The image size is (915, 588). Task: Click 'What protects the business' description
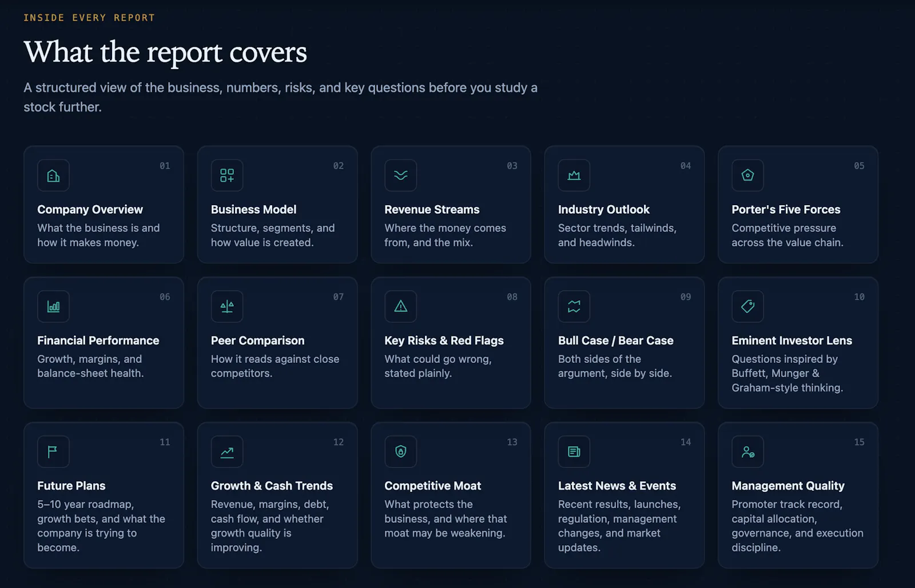tap(445, 519)
